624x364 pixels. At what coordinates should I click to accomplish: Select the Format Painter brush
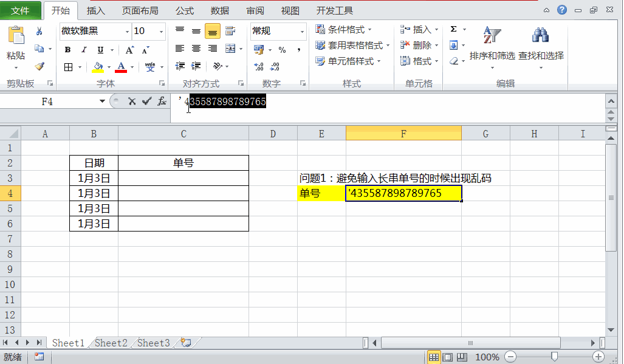[39, 66]
